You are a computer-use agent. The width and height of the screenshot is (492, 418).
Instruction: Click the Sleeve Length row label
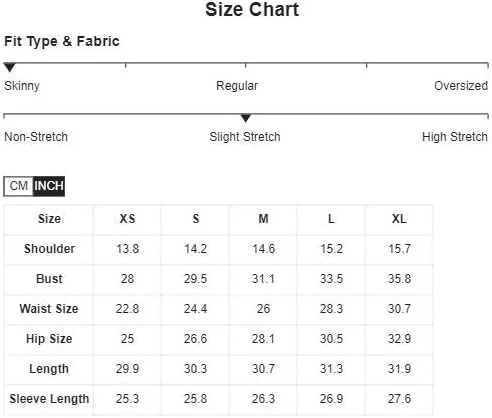coord(49,399)
